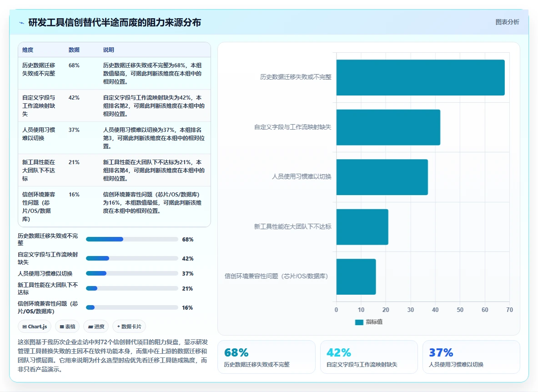
Task: Click the description mentioning 本组排名第4
Action: (x=154, y=170)
